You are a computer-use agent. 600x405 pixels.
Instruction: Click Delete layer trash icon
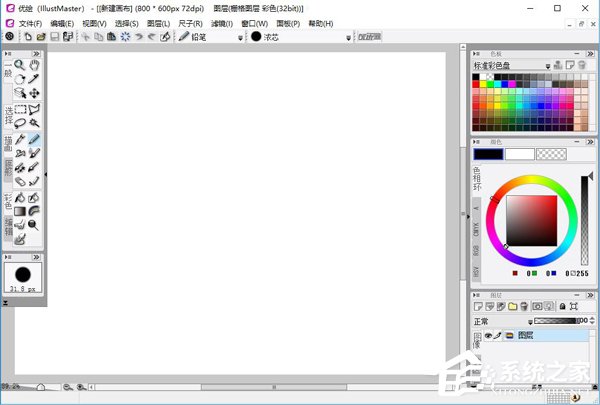524,307
